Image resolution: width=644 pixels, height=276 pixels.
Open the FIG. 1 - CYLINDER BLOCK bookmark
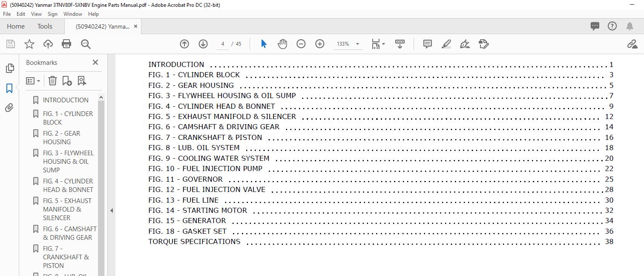[x=68, y=118]
